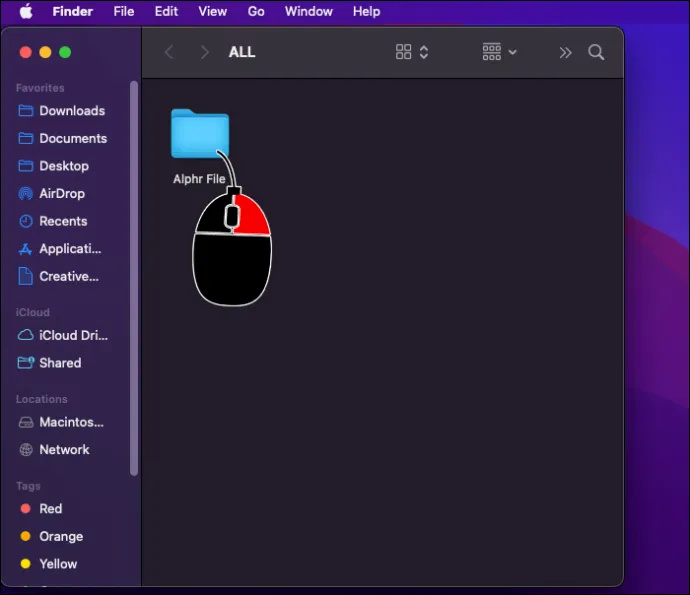The height and width of the screenshot is (595, 690).
Task: Click the AirDrop radar icon
Action: 26,194
